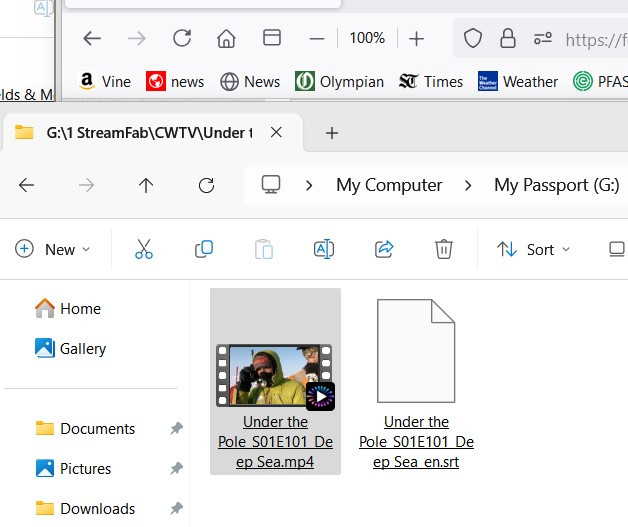Select the blank srt file icon

click(416, 351)
